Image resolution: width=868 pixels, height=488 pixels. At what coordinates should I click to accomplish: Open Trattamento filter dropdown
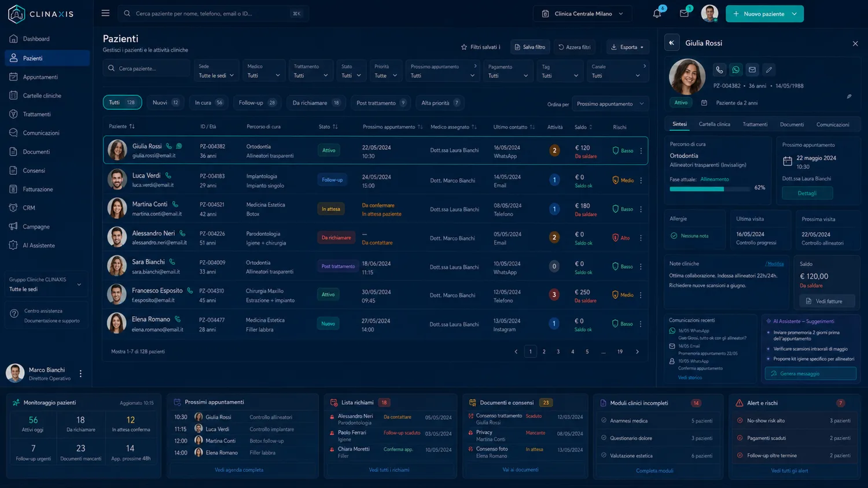[311, 71]
